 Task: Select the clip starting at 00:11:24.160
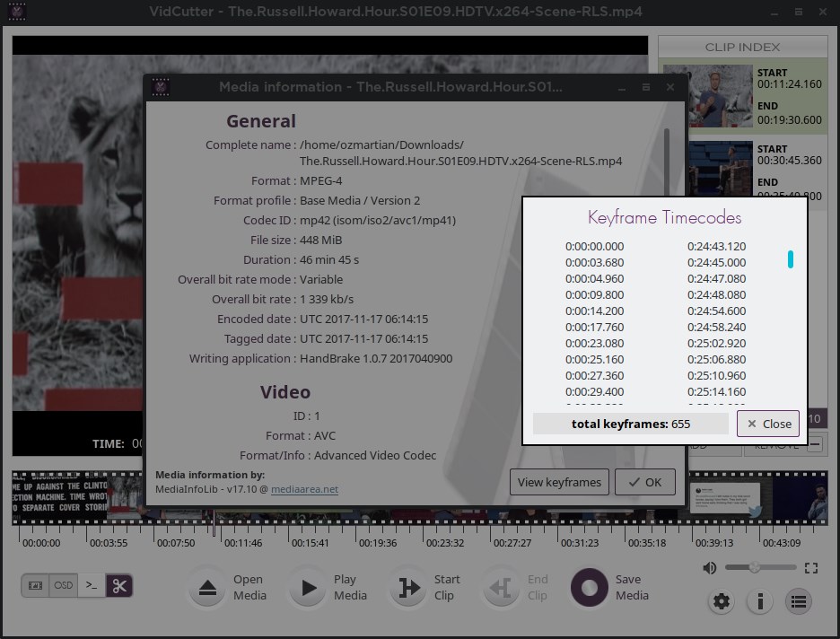tap(743, 96)
